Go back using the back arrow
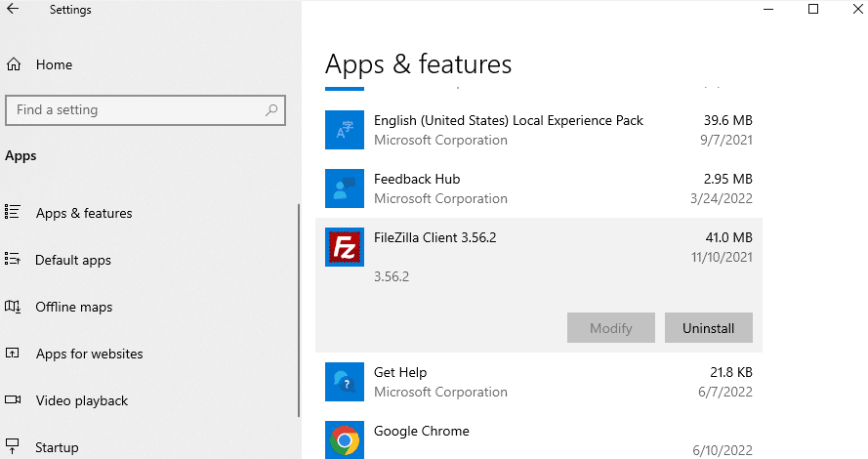This screenshot has width=868, height=459. (x=14, y=10)
